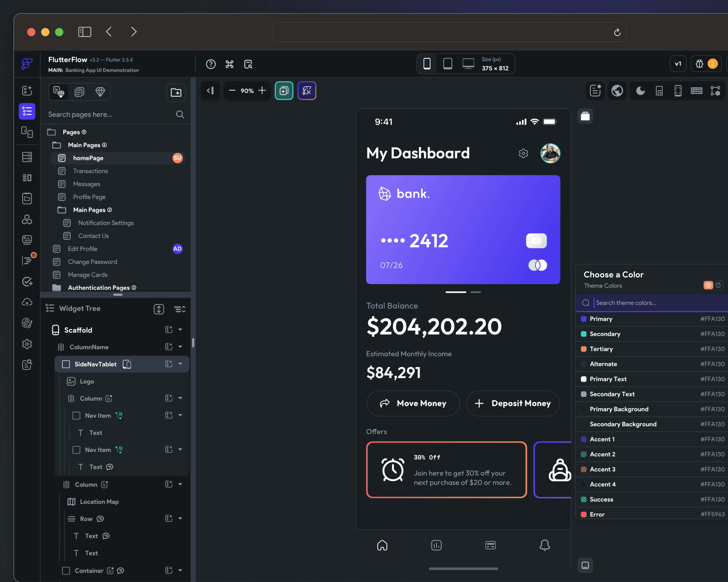Click the Deposit Money button

coord(513,403)
